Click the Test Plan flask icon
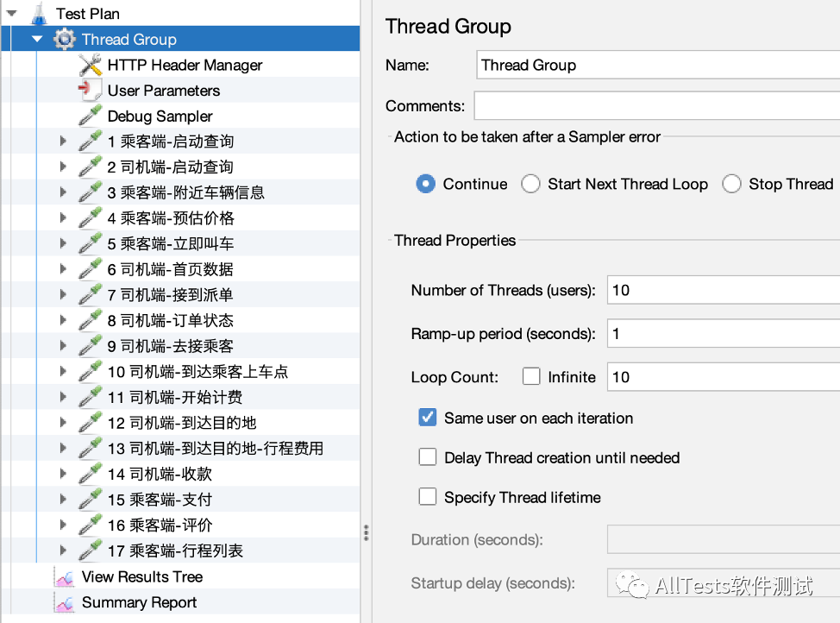This screenshot has height=623, width=840. (39, 14)
